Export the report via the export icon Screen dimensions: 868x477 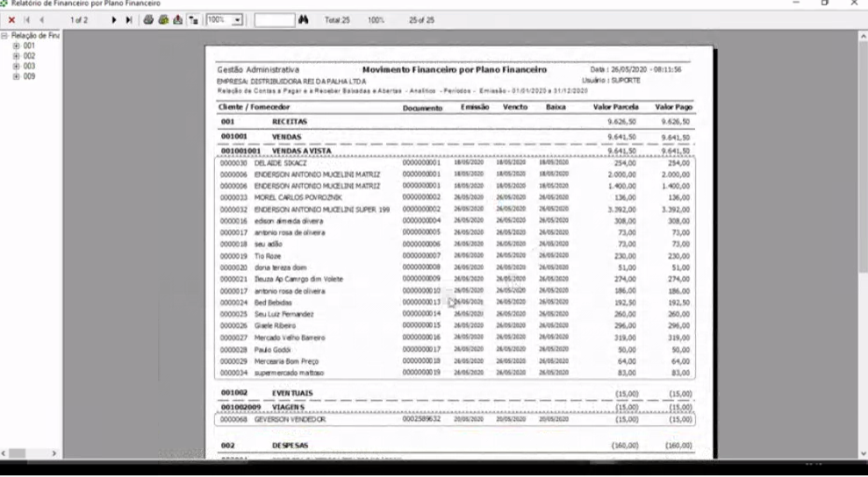coord(177,20)
